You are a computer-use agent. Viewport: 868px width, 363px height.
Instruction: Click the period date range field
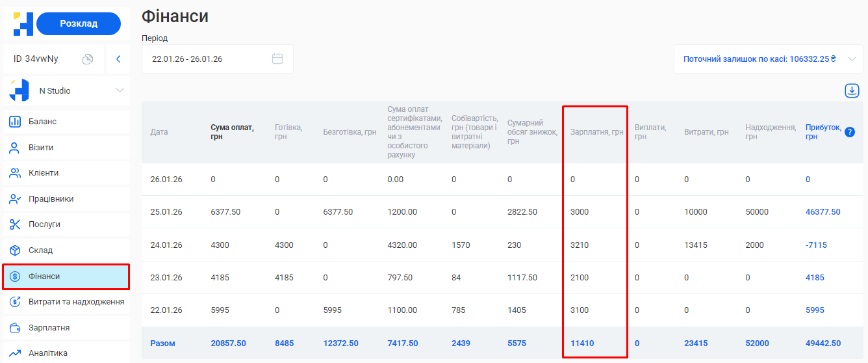pyautogui.click(x=208, y=59)
